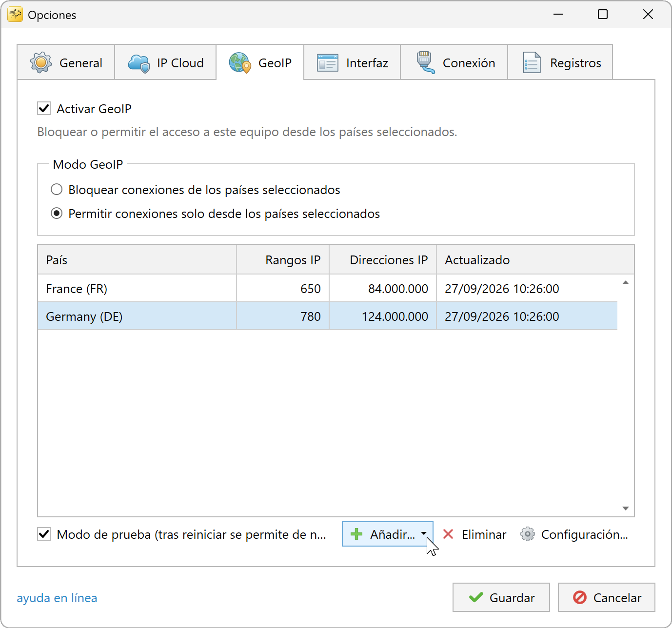The image size is (672, 628).
Task: Click the red prohibition icon on Cancelar
Action: point(580,597)
